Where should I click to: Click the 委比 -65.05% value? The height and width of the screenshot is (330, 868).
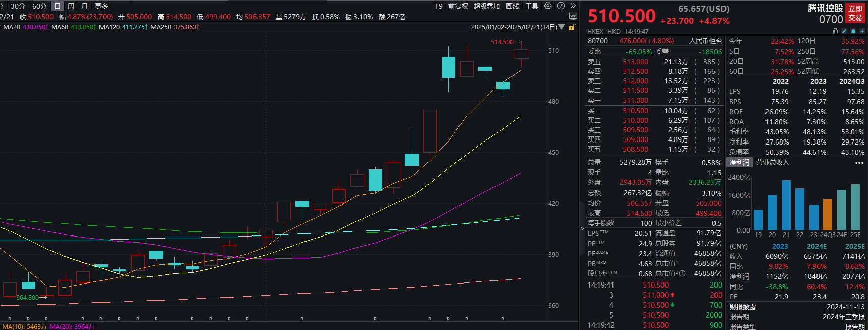click(x=639, y=52)
